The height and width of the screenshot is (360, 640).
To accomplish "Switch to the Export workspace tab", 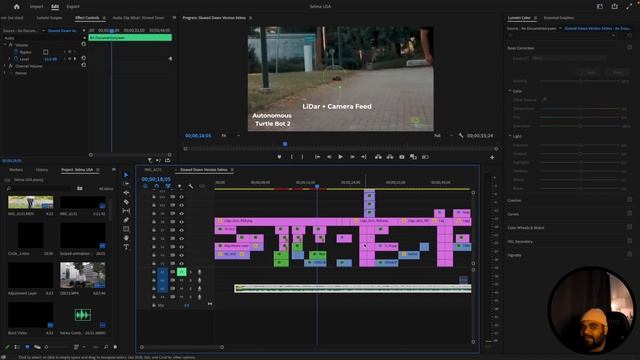I will point(73,7).
